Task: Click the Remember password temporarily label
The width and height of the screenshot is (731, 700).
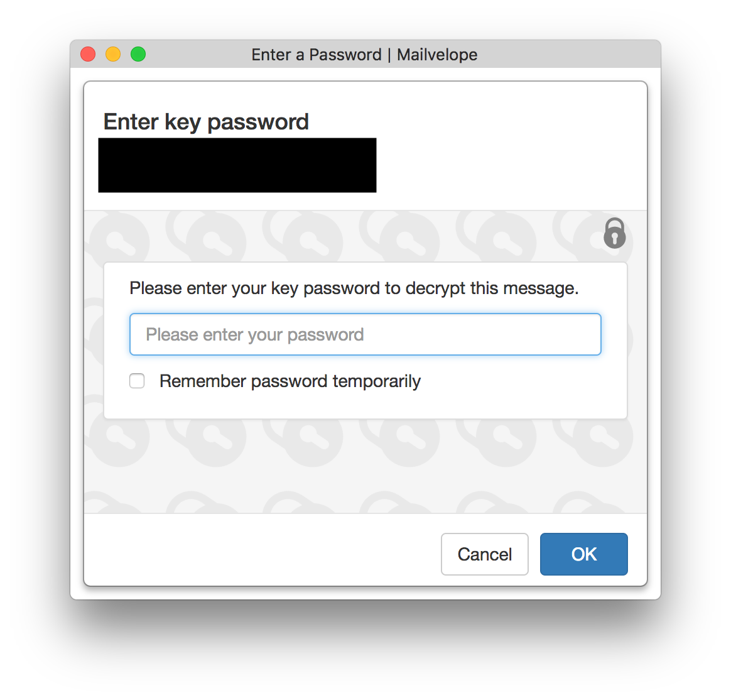Action: pyautogui.click(x=290, y=381)
